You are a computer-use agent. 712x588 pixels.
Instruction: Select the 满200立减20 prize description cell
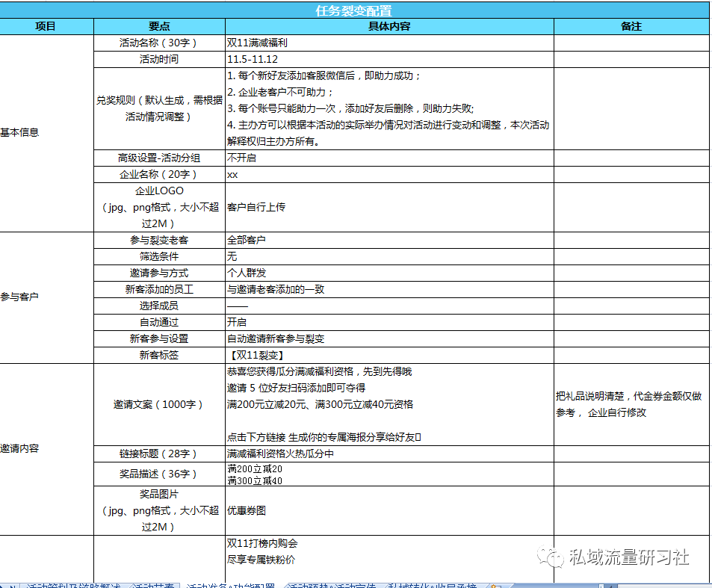click(389, 474)
